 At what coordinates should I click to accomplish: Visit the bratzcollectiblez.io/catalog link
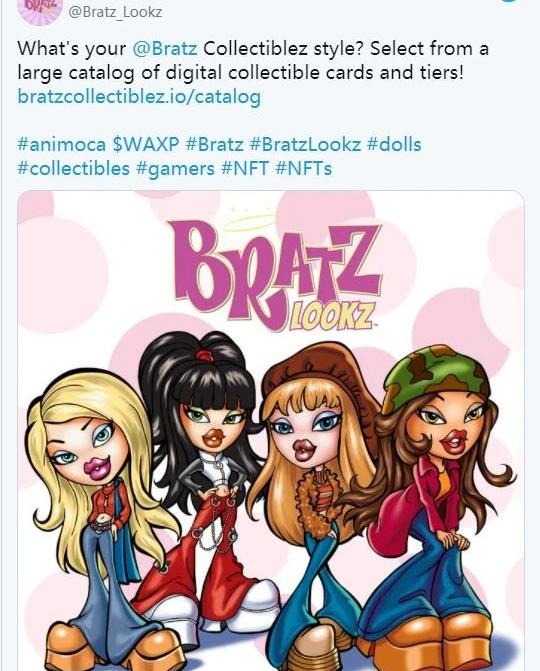tap(139, 96)
